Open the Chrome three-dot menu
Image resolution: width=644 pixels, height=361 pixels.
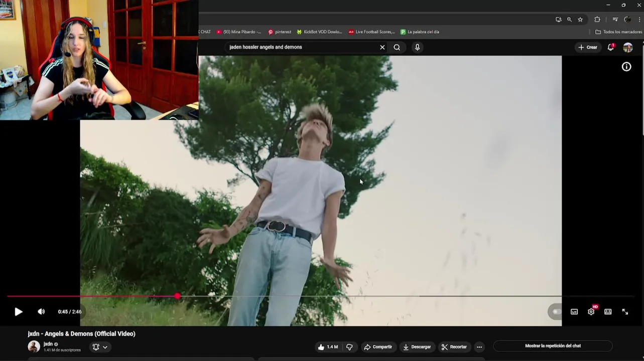coord(639,20)
